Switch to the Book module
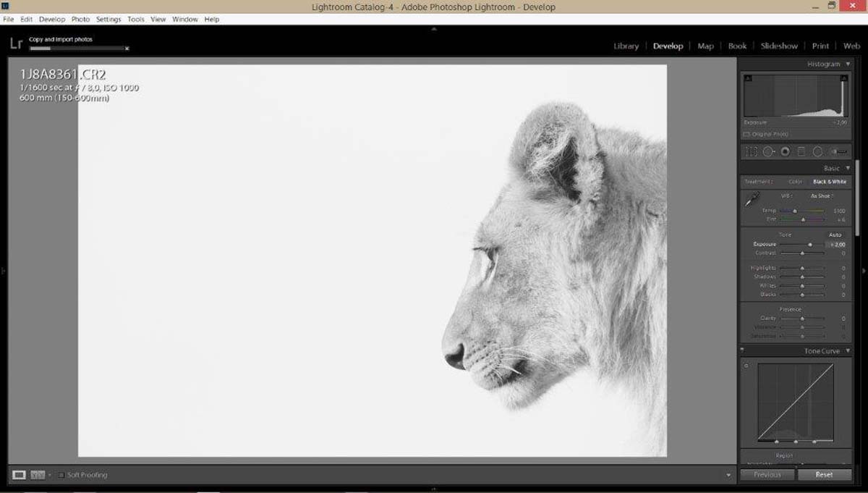Image resolution: width=868 pixels, height=493 pixels. 737,46
